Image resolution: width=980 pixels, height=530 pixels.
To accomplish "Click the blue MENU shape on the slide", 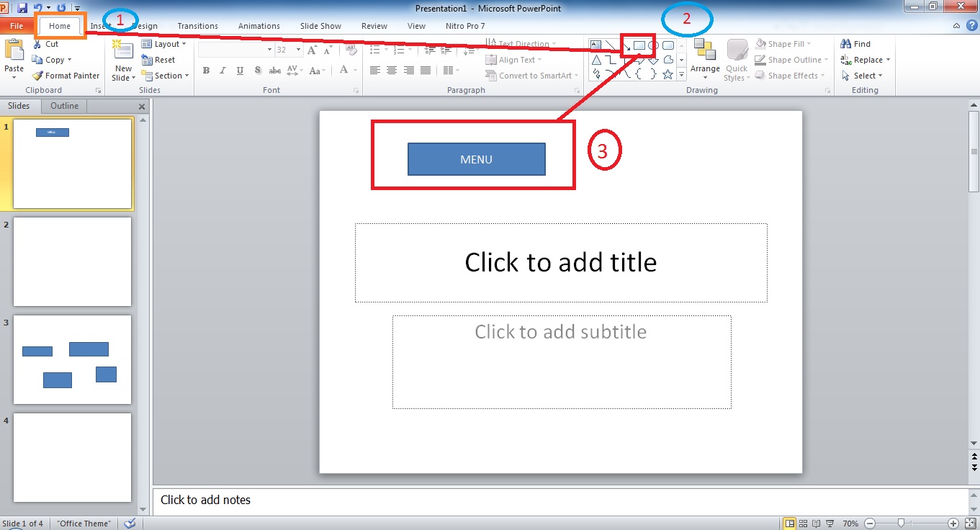I will [476, 159].
